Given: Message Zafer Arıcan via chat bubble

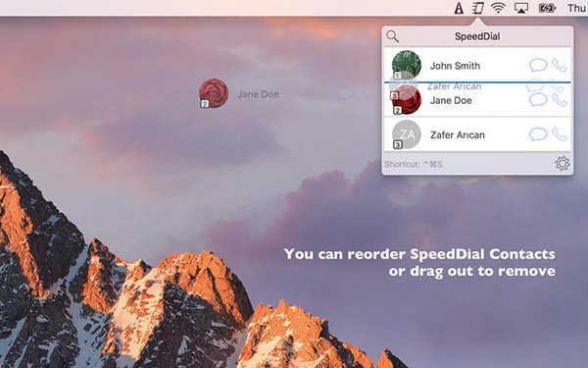Looking at the screenshot, I should [538, 134].
